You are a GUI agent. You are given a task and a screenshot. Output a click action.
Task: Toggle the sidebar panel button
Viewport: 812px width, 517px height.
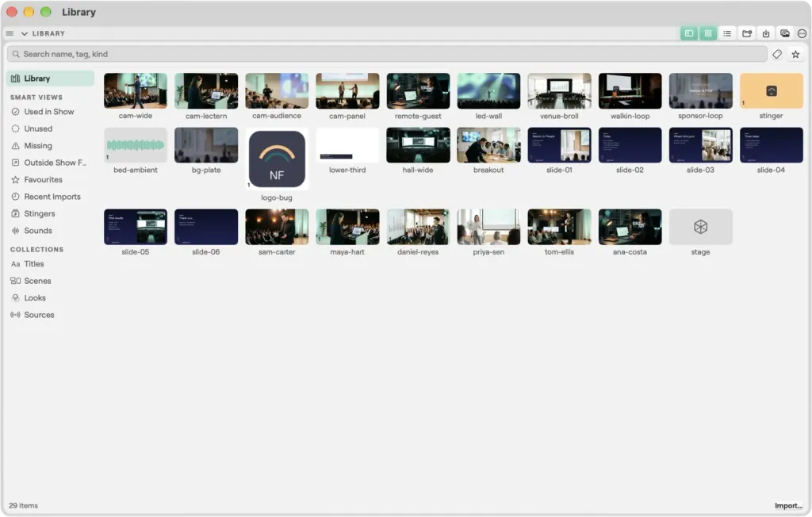click(x=689, y=33)
